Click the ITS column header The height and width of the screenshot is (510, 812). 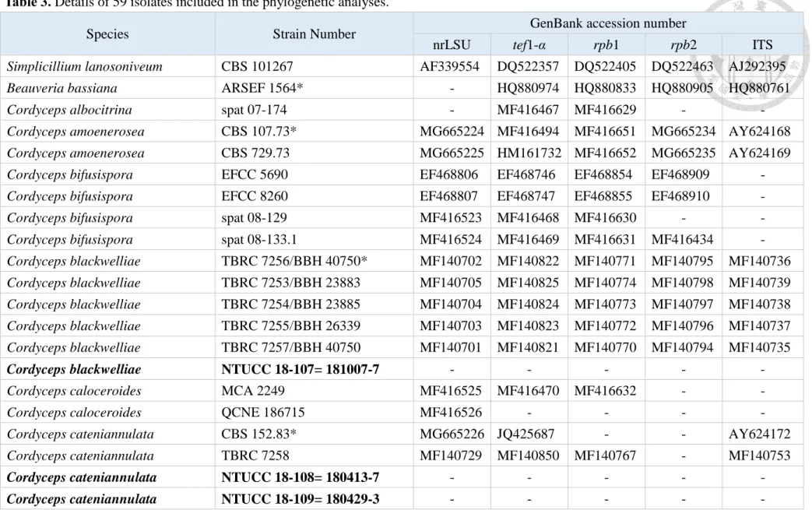762,45
